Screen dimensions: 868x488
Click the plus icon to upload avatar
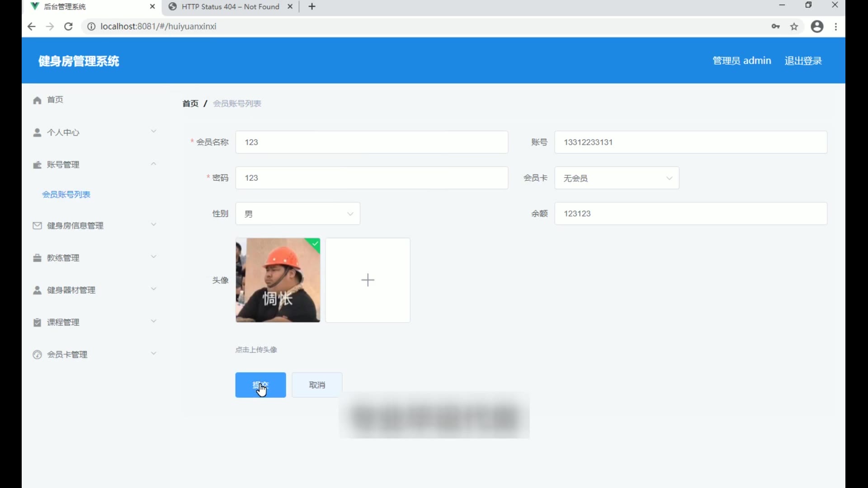pos(368,280)
